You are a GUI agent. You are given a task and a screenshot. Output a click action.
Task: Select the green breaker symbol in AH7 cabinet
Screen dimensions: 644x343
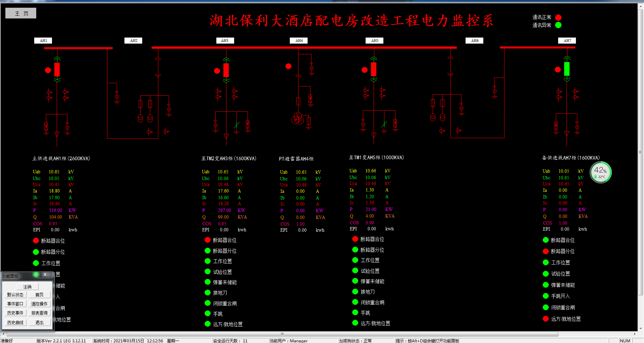[x=567, y=69]
